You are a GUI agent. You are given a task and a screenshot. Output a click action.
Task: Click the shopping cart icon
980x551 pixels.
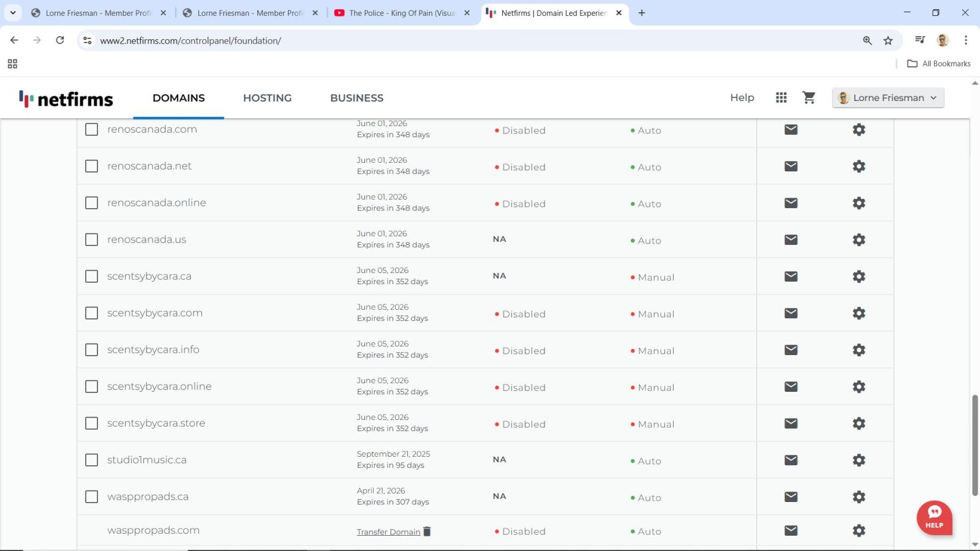(809, 98)
